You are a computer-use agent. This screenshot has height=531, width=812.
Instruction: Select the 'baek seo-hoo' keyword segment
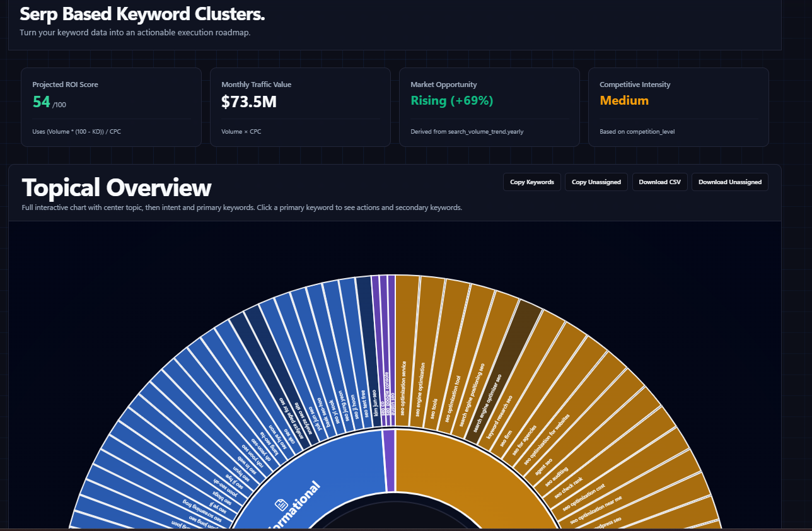click(306, 366)
